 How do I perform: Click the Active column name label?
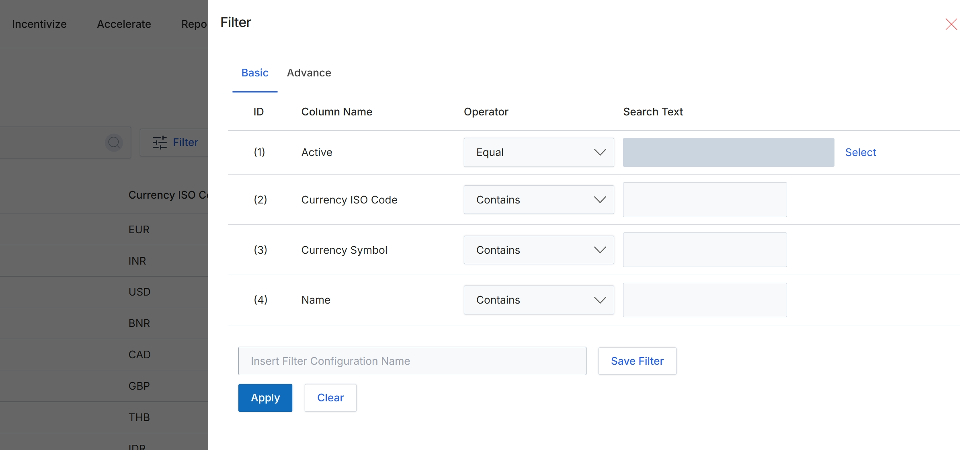tap(317, 152)
